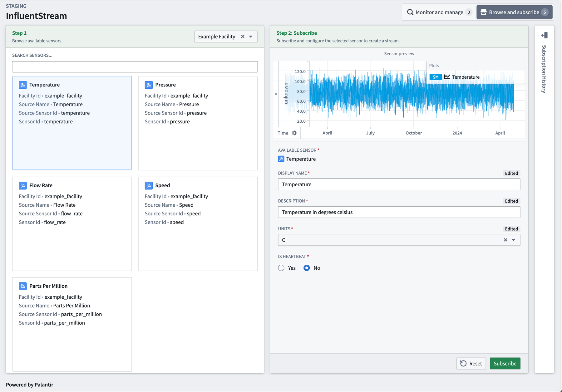Click the Speed sensor feed icon
This screenshot has height=392, width=562.
pos(149,185)
